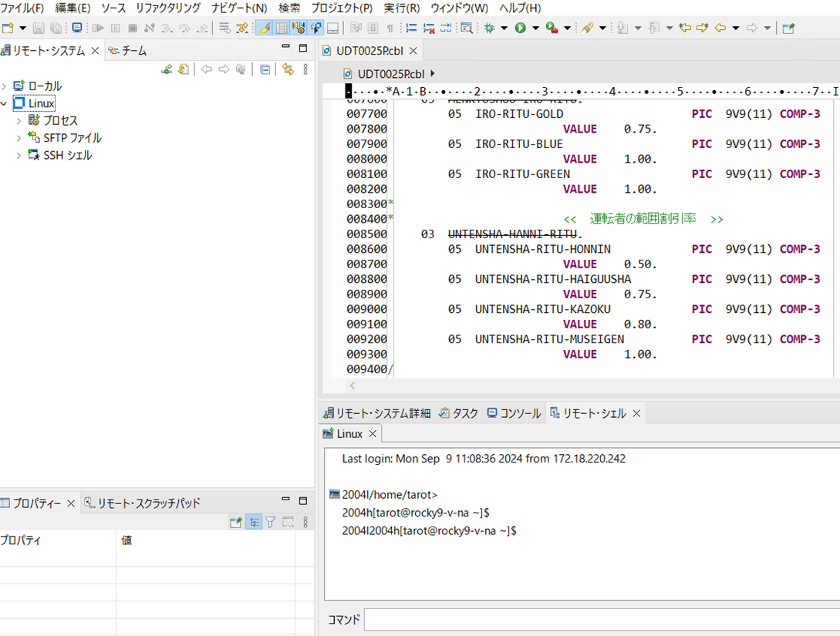Click the Open Perspective icon at toolbar end
Screen dimensions: 840x636
tap(788, 28)
